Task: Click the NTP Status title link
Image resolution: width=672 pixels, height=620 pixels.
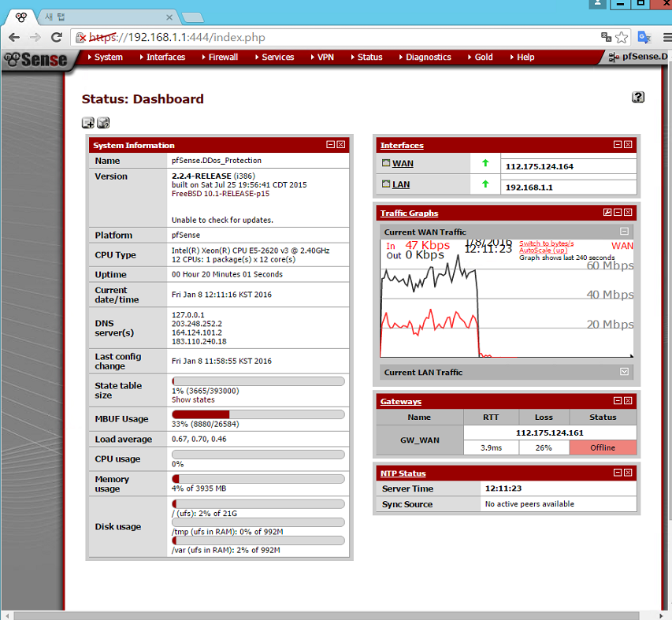Action: click(x=403, y=473)
